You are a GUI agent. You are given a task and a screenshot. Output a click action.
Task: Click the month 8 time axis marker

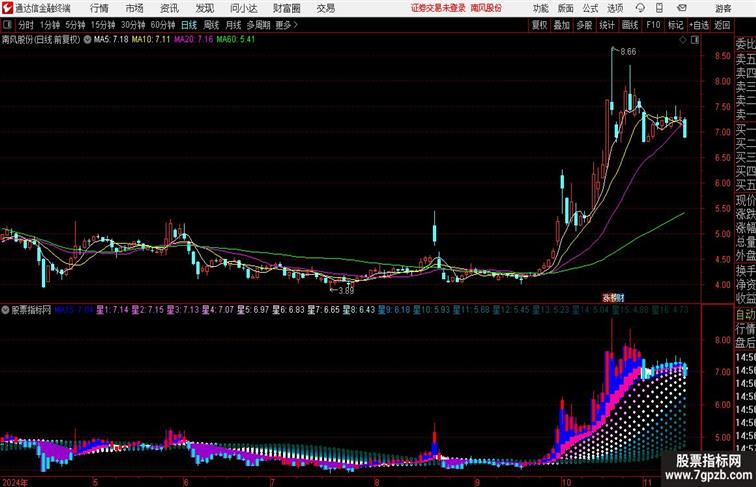click(377, 482)
